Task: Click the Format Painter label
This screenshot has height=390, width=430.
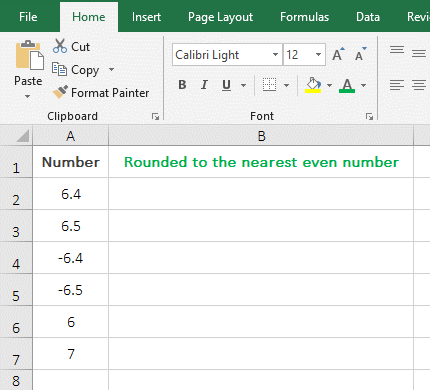Action: (110, 93)
